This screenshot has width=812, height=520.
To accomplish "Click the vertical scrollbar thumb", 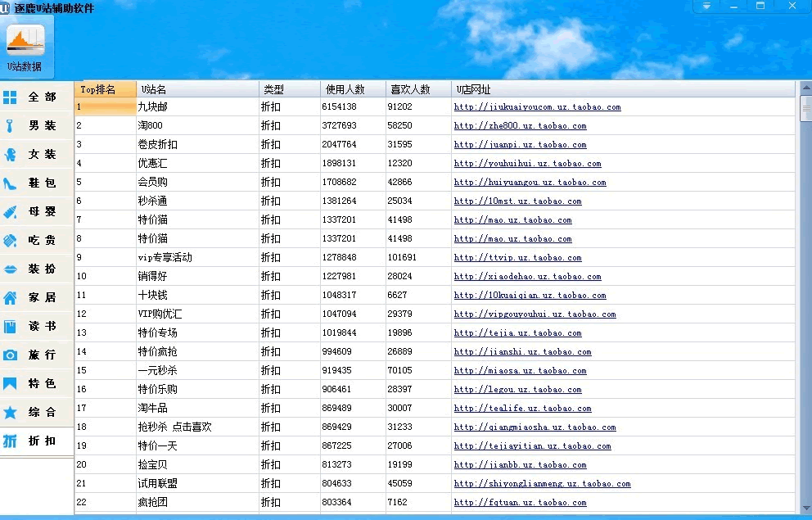I will pyautogui.click(x=805, y=108).
